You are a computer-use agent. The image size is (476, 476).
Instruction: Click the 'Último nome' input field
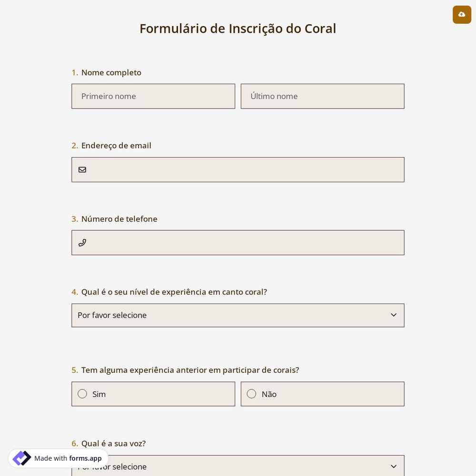(322, 96)
